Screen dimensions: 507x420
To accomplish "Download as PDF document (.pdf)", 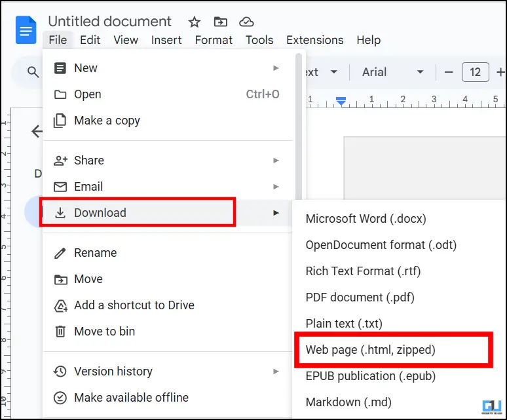I will tap(360, 297).
